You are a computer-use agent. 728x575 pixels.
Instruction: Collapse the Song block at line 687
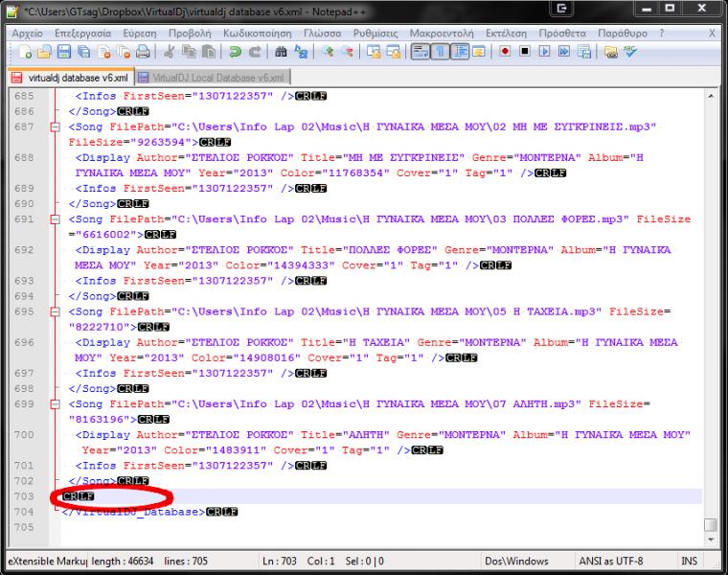(55, 126)
